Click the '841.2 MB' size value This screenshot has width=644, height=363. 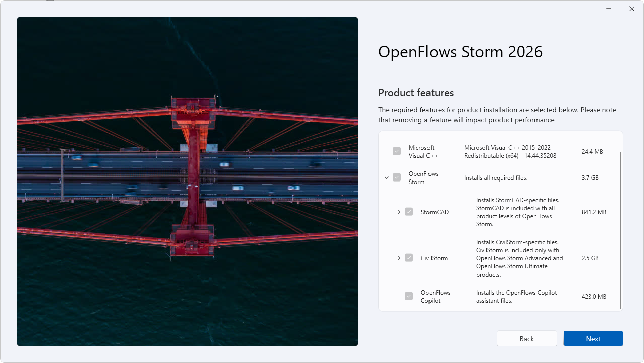(594, 212)
